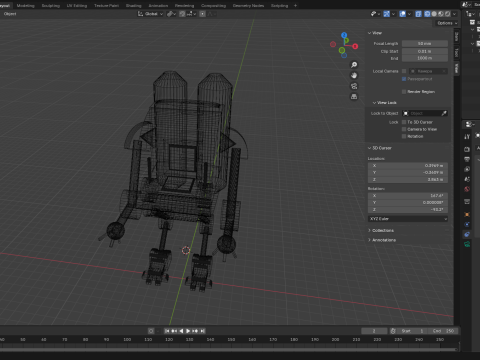Image resolution: width=480 pixels, height=360 pixels.
Task: Click the blue Z axis gizmo circle
Action: 344,35
